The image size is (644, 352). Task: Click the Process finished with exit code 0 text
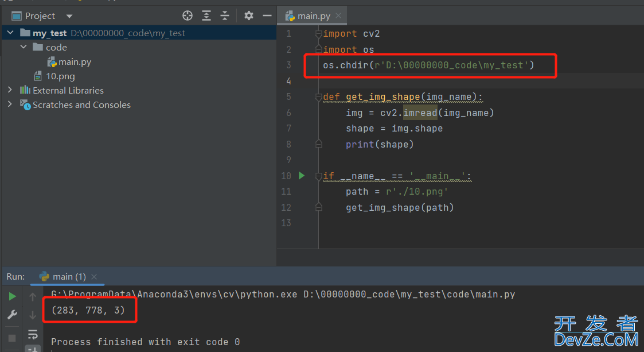(146, 342)
